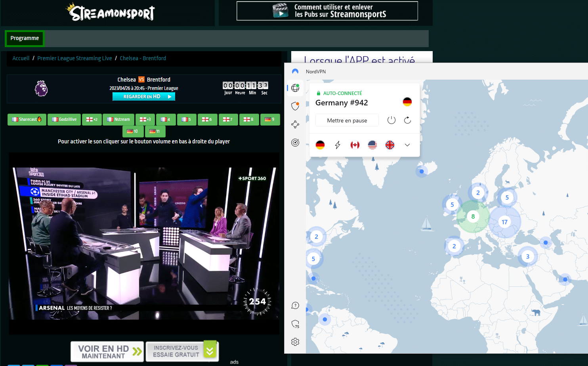Viewport: 588px width, 366px height.
Task: Reconnect VPN using the refresh arrow icon
Action: click(x=407, y=120)
